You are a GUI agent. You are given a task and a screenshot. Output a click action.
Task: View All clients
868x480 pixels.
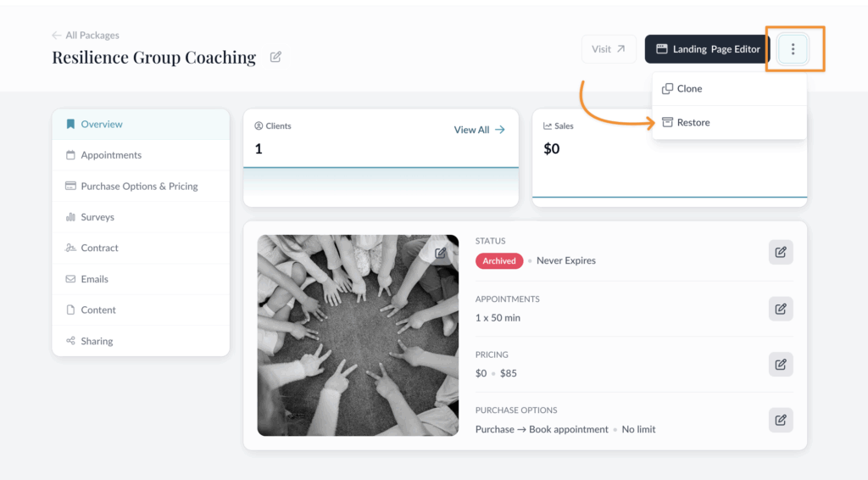tap(479, 130)
